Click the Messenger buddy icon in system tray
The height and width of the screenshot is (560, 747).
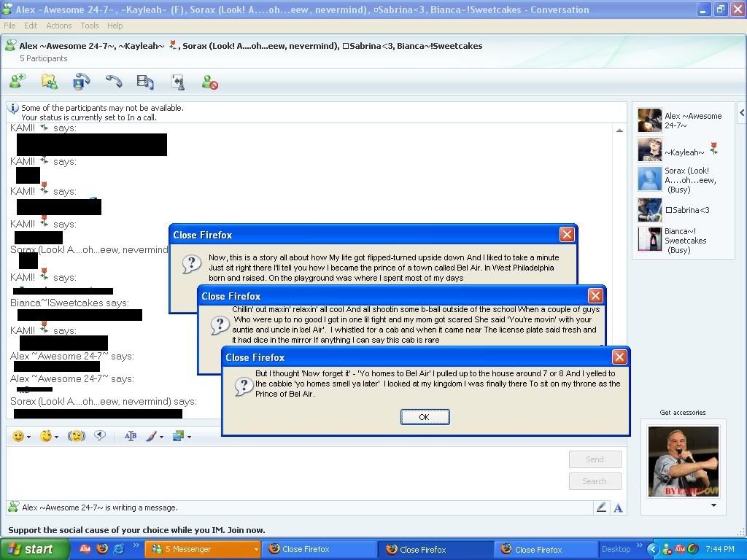pyautogui.click(x=667, y=549)
